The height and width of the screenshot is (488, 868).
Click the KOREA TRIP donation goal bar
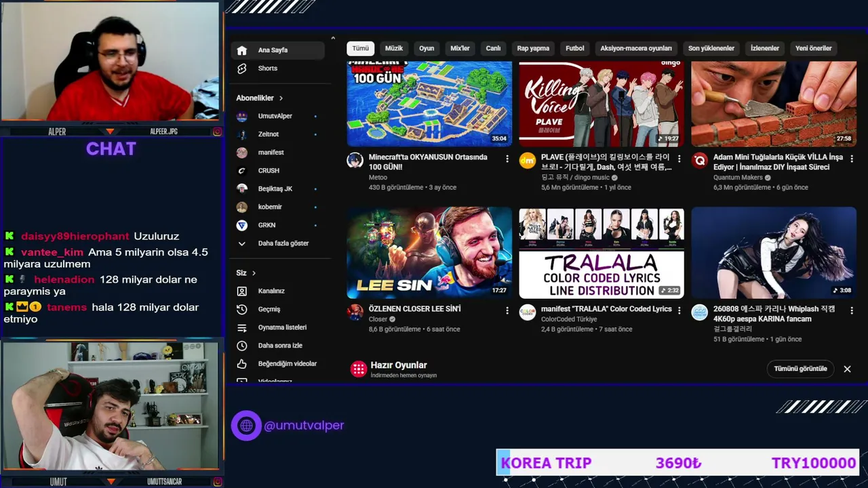coord(678,463)
